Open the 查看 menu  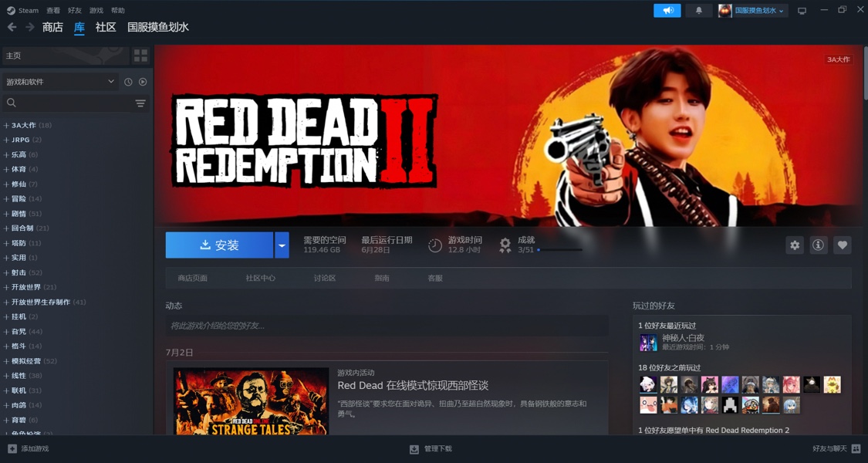coord(53,11)
